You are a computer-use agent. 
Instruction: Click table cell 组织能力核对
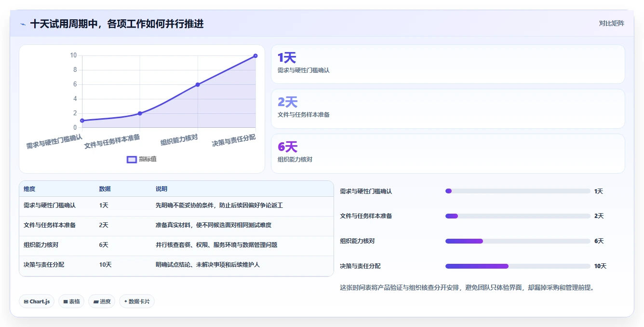coord(41,245)
